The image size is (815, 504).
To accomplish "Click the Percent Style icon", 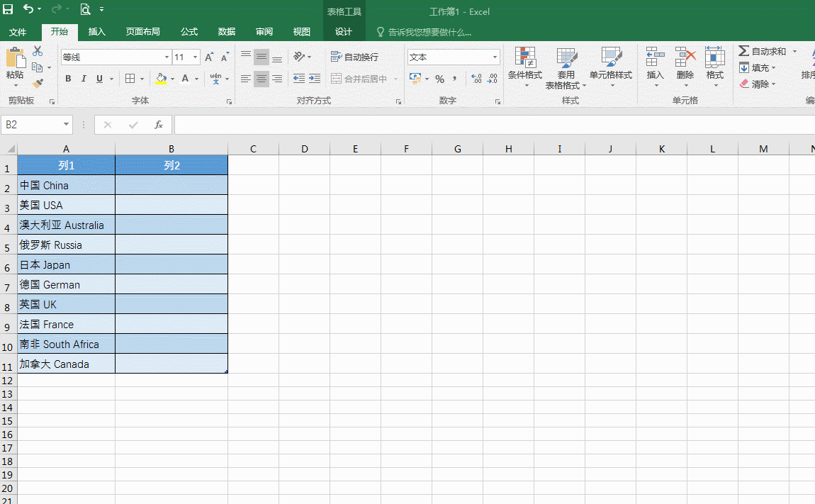I will (439, 79).
